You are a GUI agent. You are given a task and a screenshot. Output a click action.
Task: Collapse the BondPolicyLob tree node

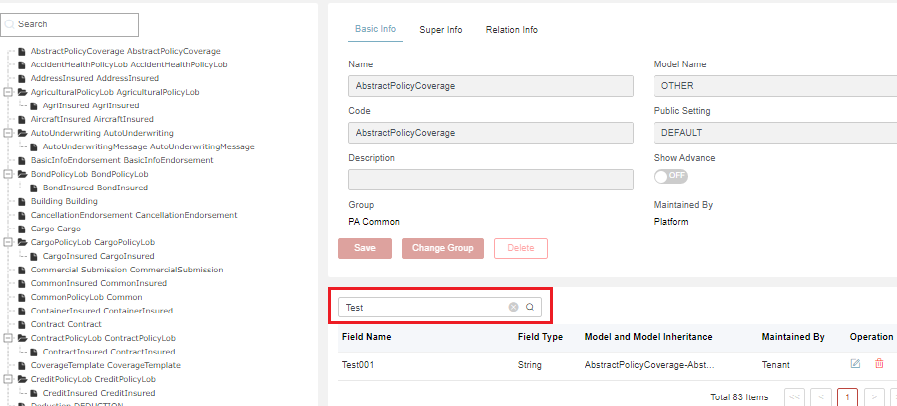[7, 174]
